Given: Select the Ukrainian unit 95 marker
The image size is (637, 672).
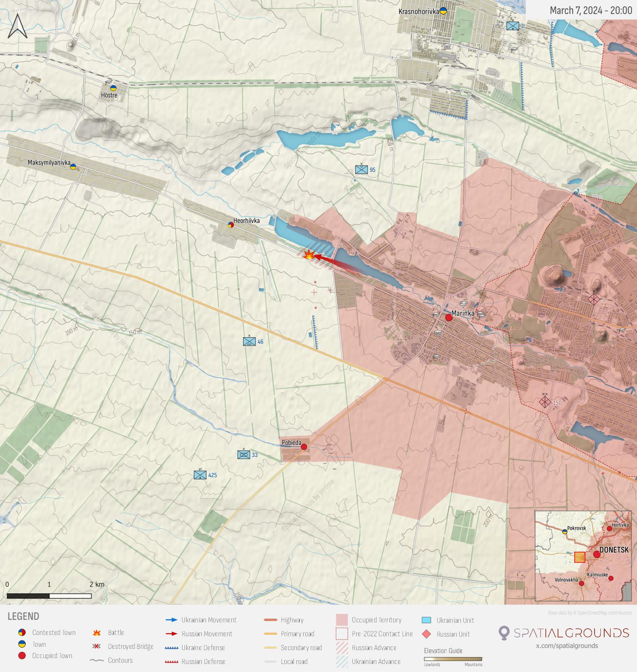Looking at the screenshot, I should (x=362, y=169).
